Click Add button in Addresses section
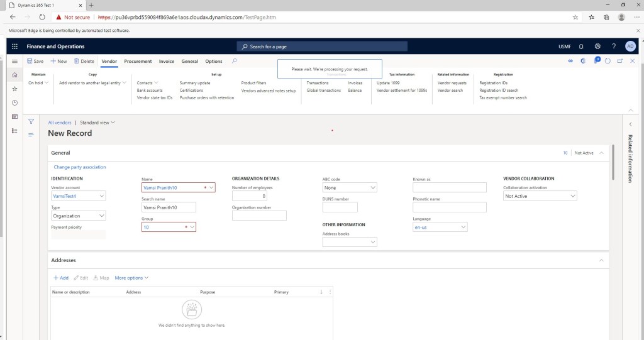 click(x=61, y=278)
